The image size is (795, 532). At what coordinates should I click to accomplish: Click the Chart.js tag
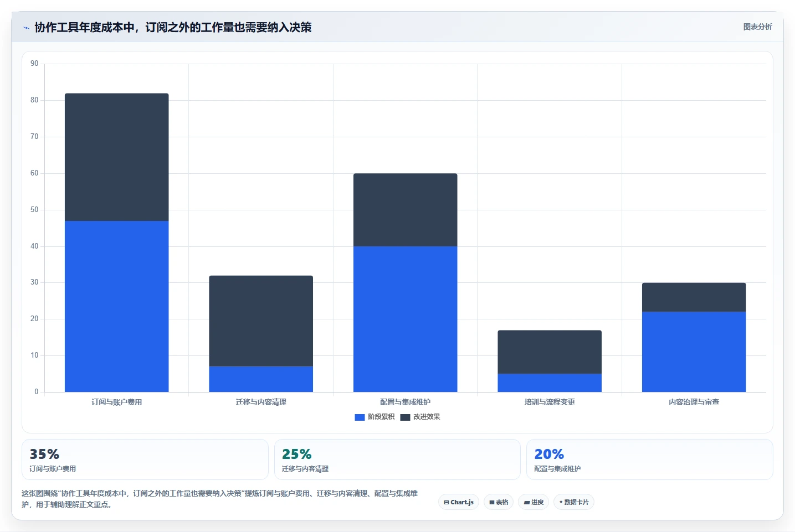tap(459, 502)
